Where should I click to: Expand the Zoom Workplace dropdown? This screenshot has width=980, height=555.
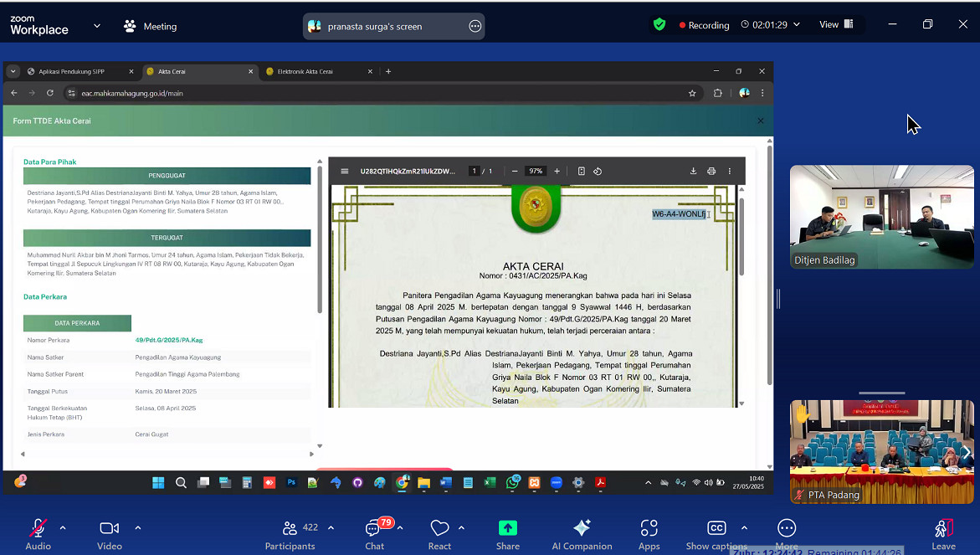pos(97,26)
